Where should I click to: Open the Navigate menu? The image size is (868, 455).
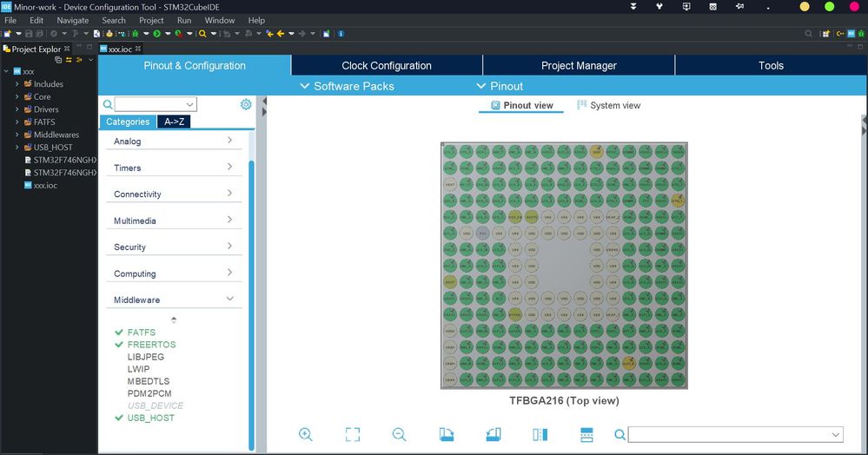(x=72, y=21)
